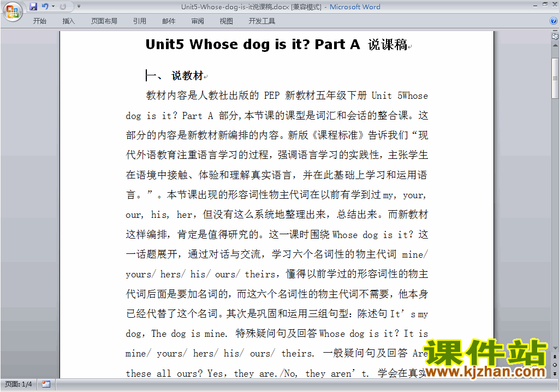Jump to next page with double-down arrow
This screenshot has width=559, height=392.
pyautogui.click(x=555, y=373)
